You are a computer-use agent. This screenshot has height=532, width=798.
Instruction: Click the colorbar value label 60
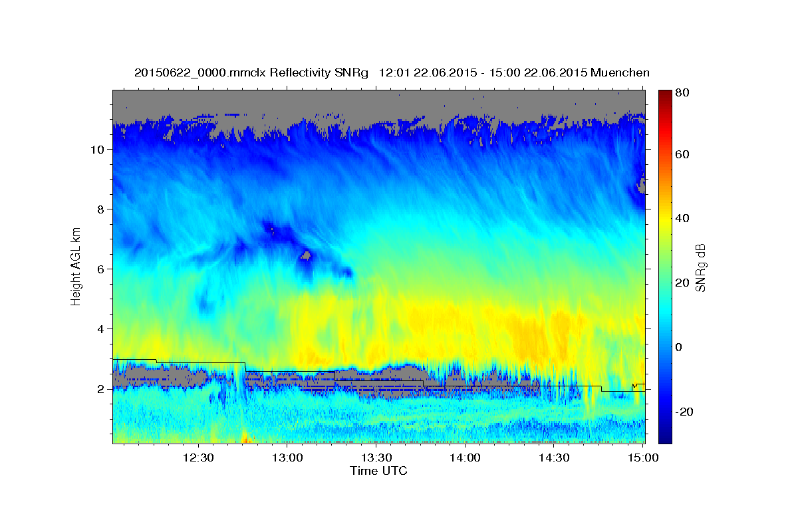(x=682, y=154)
